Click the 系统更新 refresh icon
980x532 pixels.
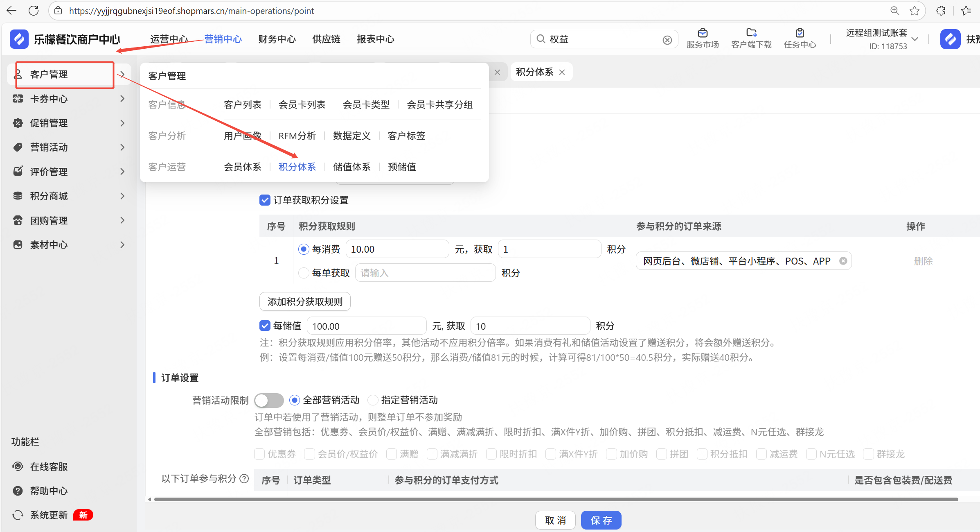click(18, 515)
